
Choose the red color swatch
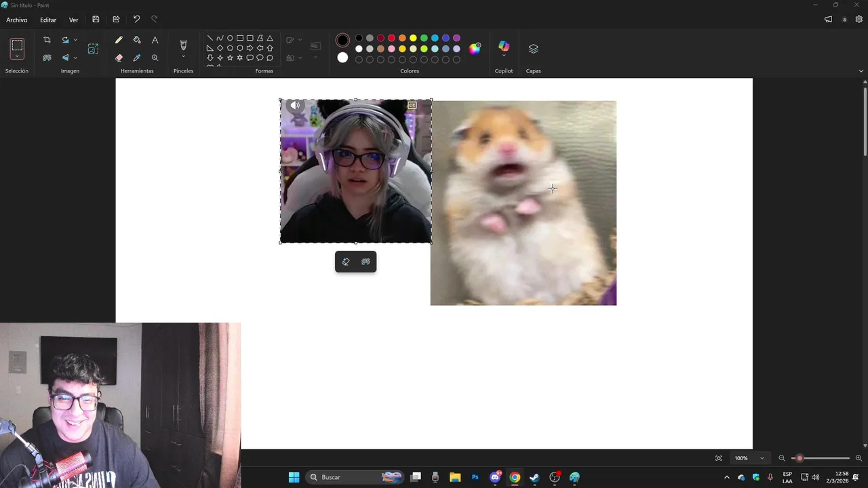[391, 38]
